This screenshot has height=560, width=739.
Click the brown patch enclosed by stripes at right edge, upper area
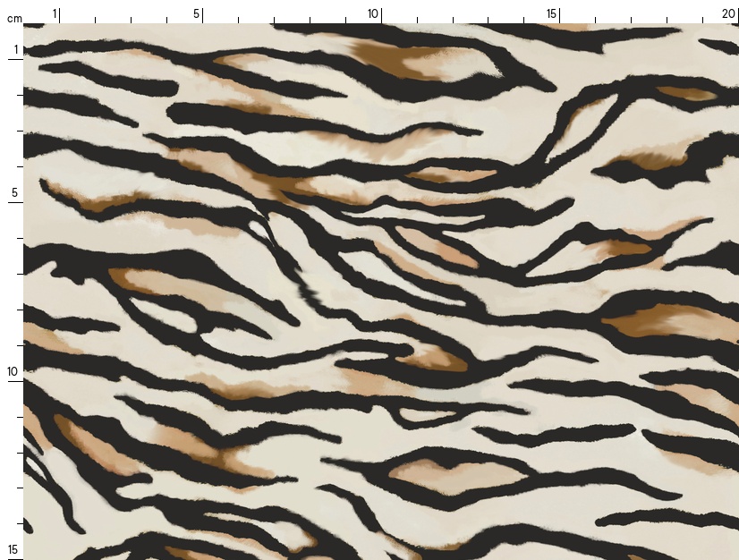(x=649, y=161)
